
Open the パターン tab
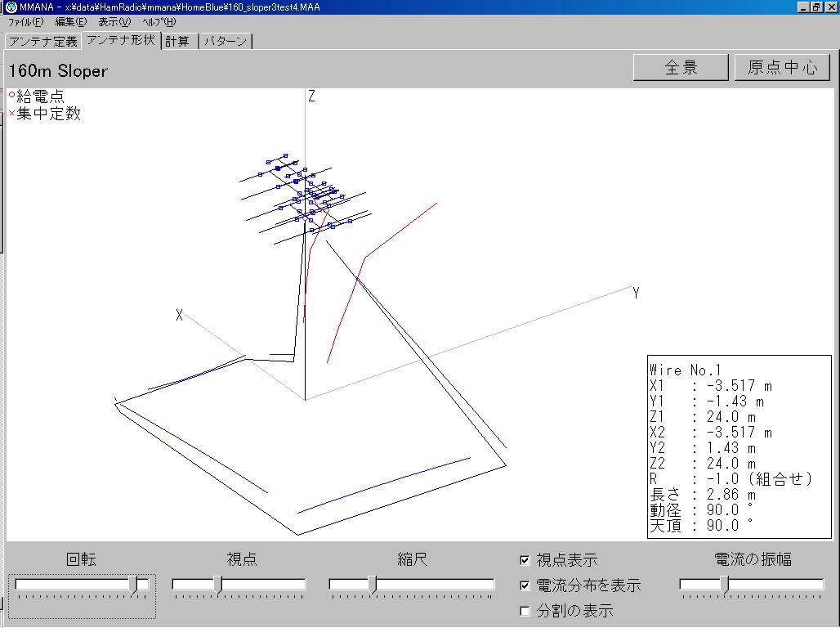226,41
